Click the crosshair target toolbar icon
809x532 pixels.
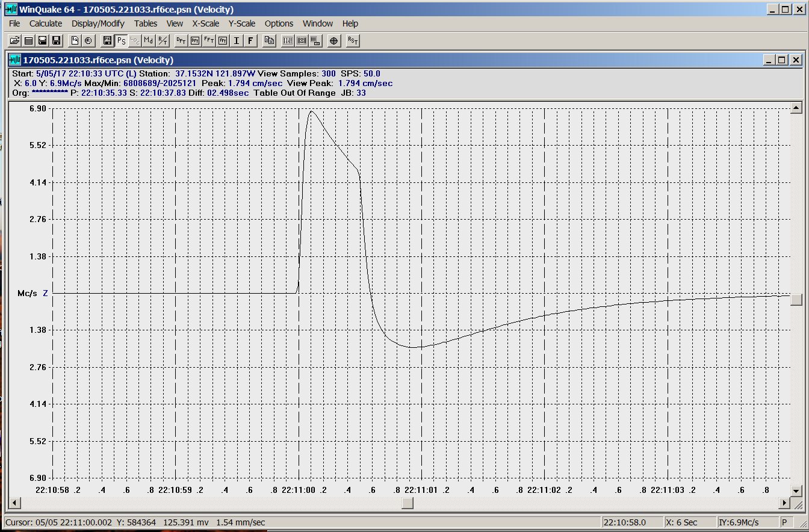[x=334, y=40]
